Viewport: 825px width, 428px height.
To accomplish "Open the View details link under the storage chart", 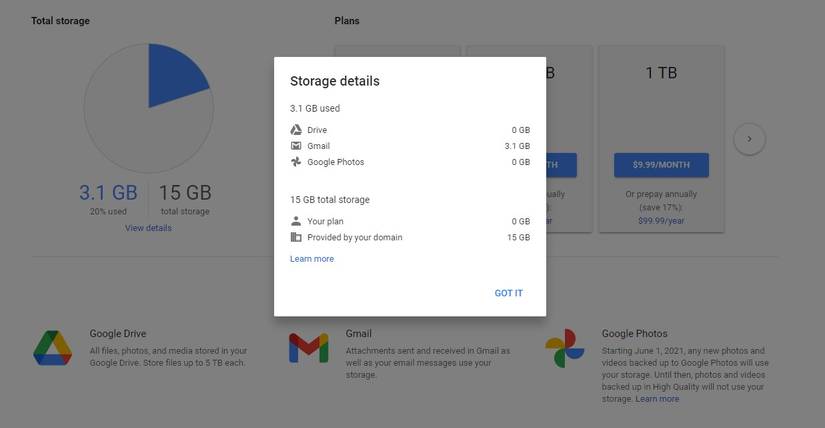I will tap(148, 228).
